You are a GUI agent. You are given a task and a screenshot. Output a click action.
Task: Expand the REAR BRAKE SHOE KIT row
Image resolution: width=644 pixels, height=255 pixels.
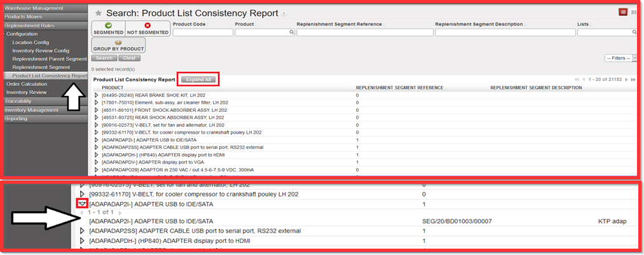(97, 95)
